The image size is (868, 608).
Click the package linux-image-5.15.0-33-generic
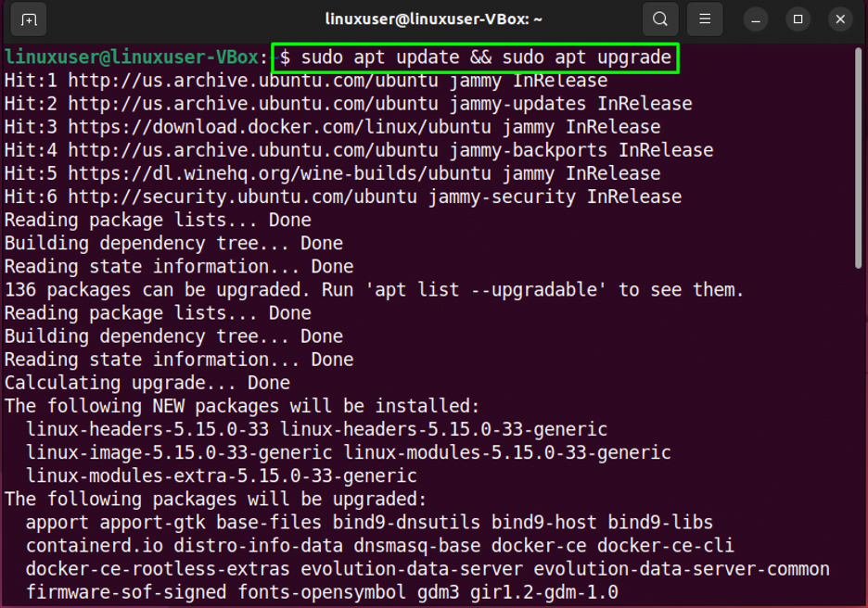click(179, 452)
